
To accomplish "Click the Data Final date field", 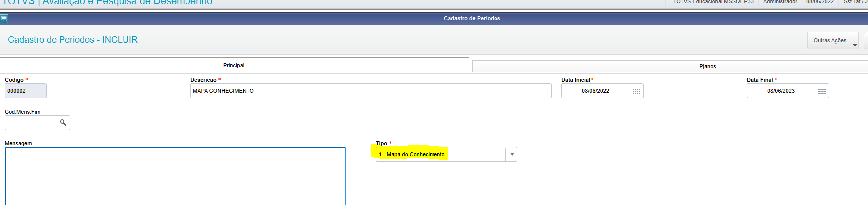I will (788, 91).
